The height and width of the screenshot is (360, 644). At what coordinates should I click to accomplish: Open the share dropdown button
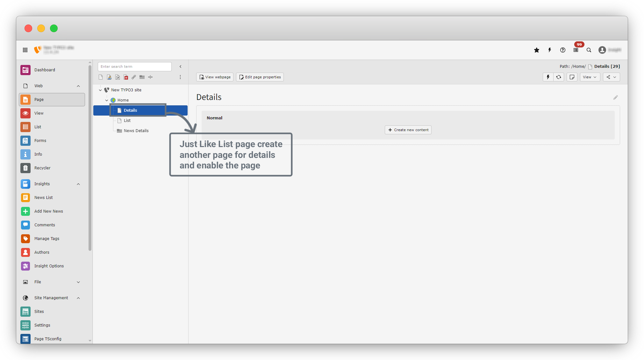pyautogui.click(x=611, y=77)
